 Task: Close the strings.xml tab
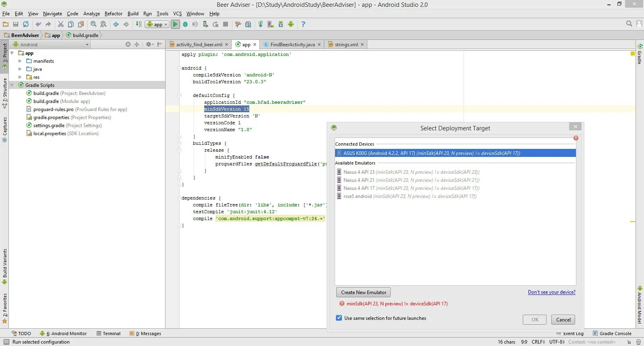pyautogui.click(x=362, y=45)
